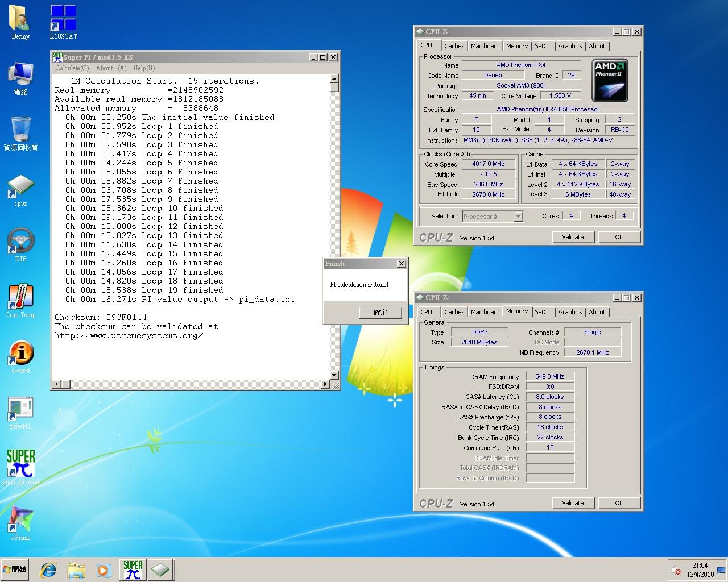
Task: Switch to Memory tab in upper CPU-Z
Action: [516, 46]
